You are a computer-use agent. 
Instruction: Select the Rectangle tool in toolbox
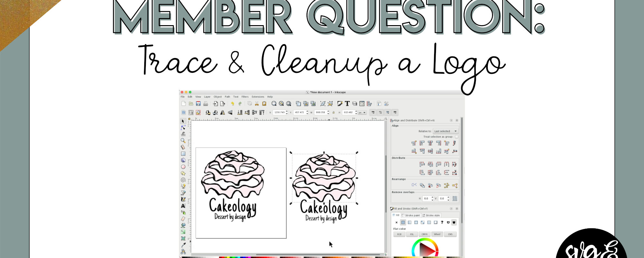point(183,154)
